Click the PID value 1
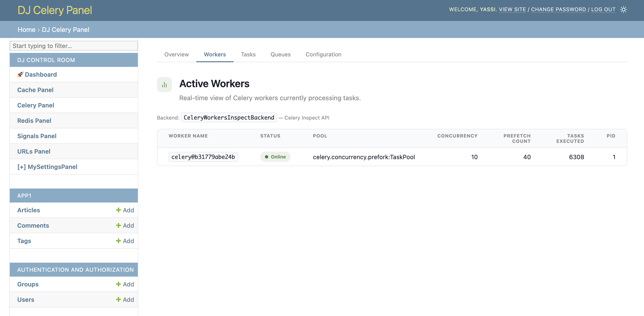This screenshot has height=316, width=644. pyautogui.click(x=614, y=157)
